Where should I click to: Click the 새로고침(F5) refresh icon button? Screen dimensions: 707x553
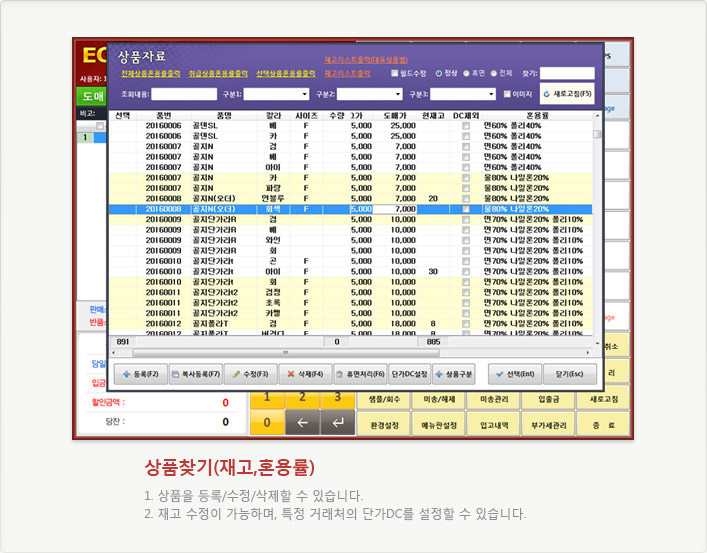pos(567,94)
